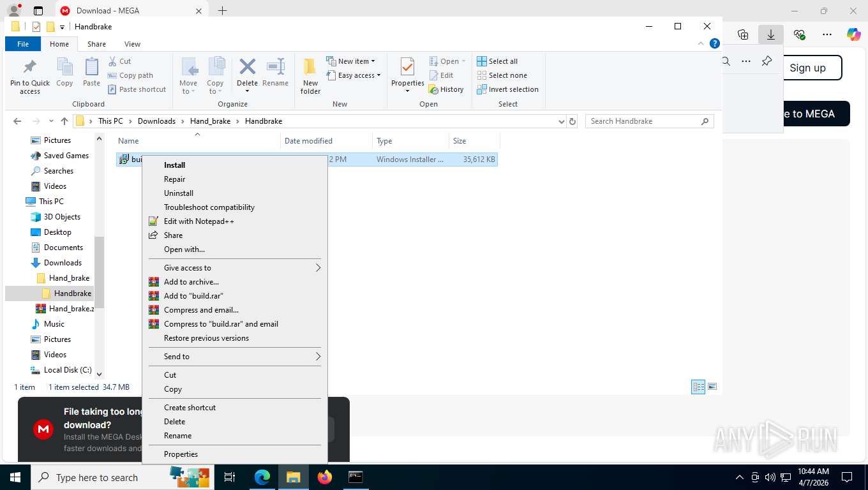Screen dimensions: 868x490
Task: Choose Install from context menu
Action: click(235, 165)
